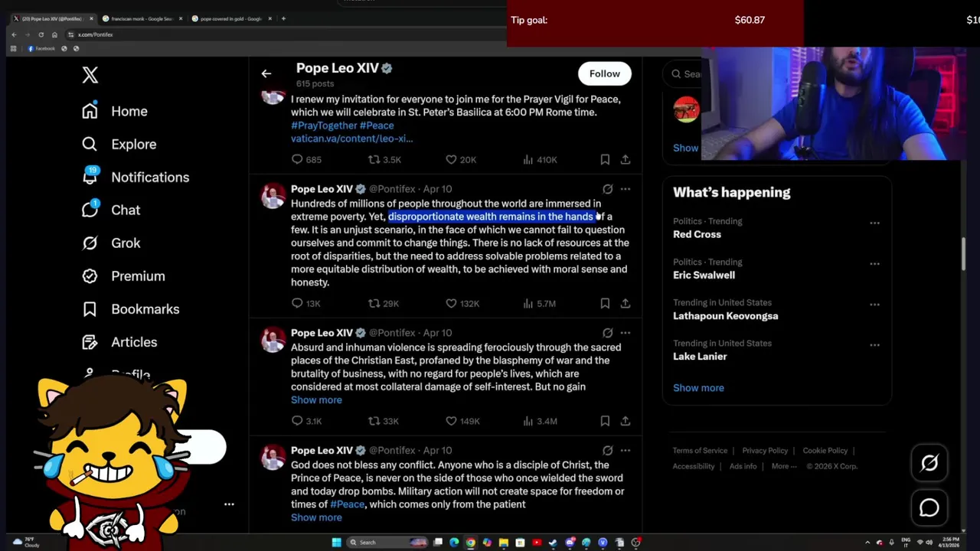Open Premium in the X sidebar

coord(123,275)
